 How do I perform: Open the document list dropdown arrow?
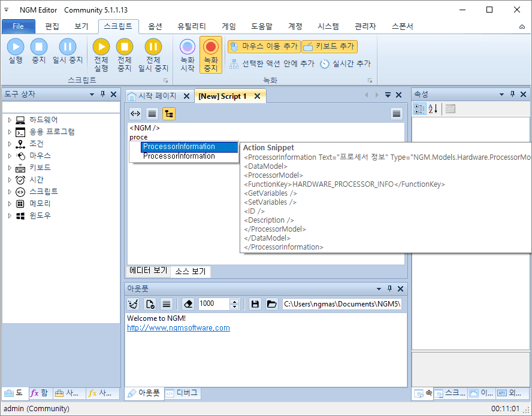[388, 95]
